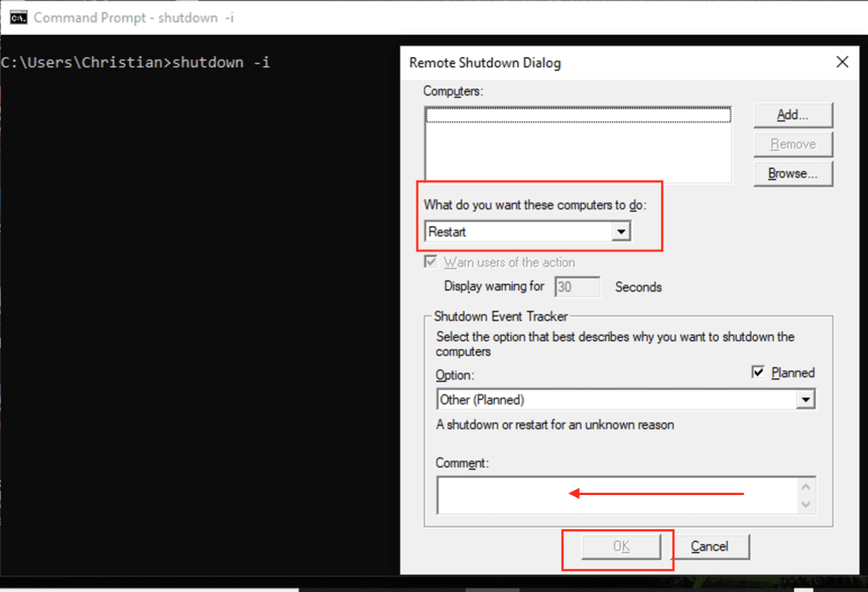868x592 pixels.
Task: Expand the Comment box scroll-up arrow
Action: [806, 485]
